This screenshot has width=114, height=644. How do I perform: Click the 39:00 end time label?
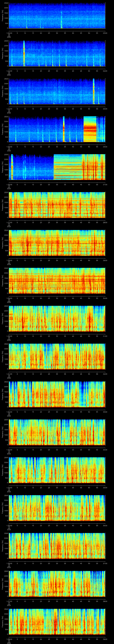(105, 639)
